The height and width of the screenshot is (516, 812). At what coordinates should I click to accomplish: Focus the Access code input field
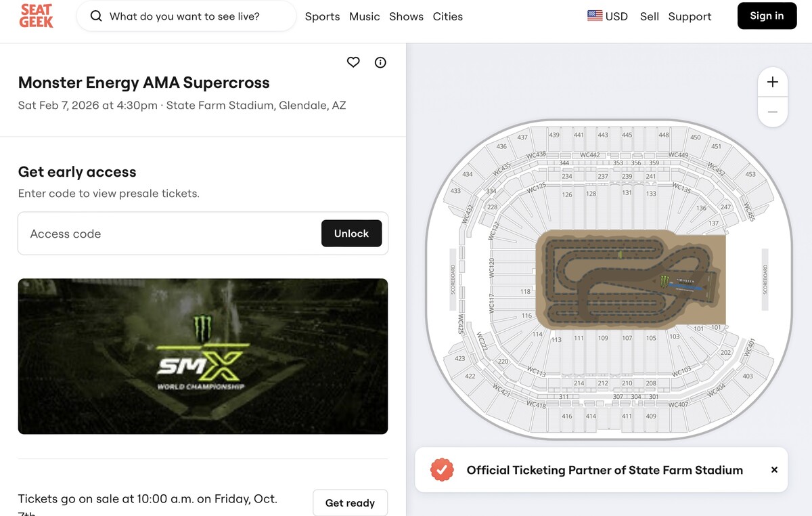pyautogui.click(x=169, y=234)
